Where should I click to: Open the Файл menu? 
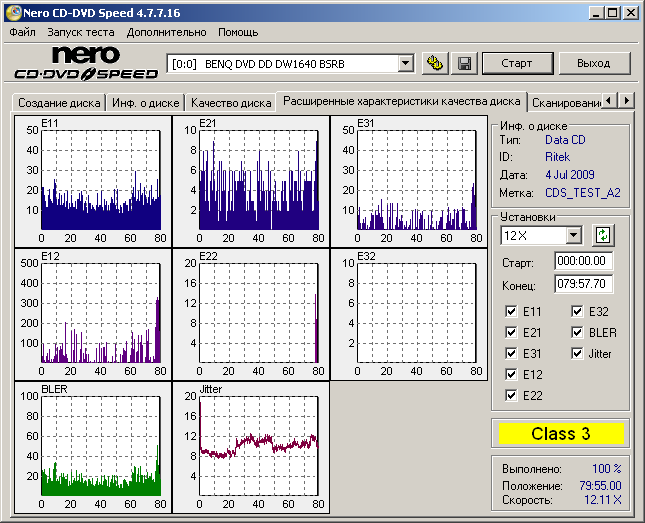click(21, 32)
